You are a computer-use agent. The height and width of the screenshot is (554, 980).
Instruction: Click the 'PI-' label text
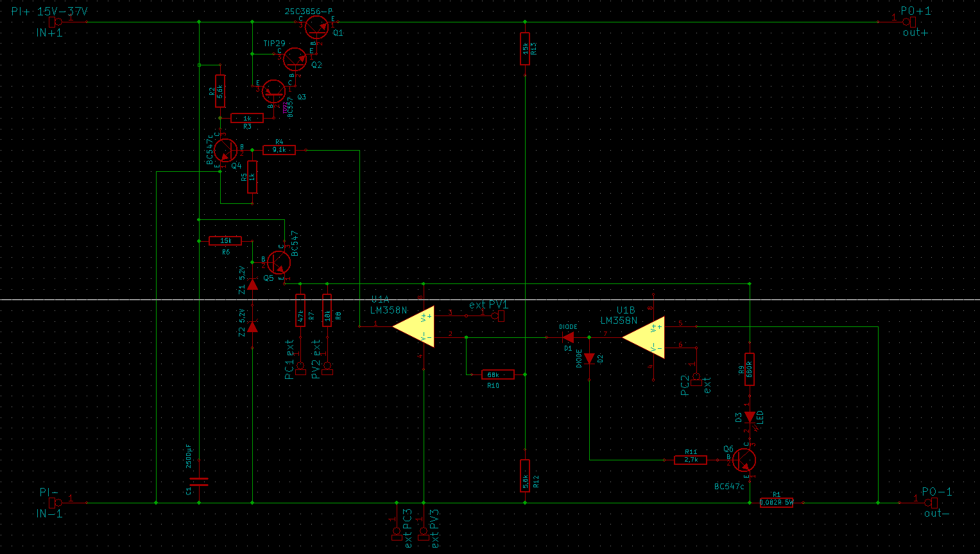(49, 492)
